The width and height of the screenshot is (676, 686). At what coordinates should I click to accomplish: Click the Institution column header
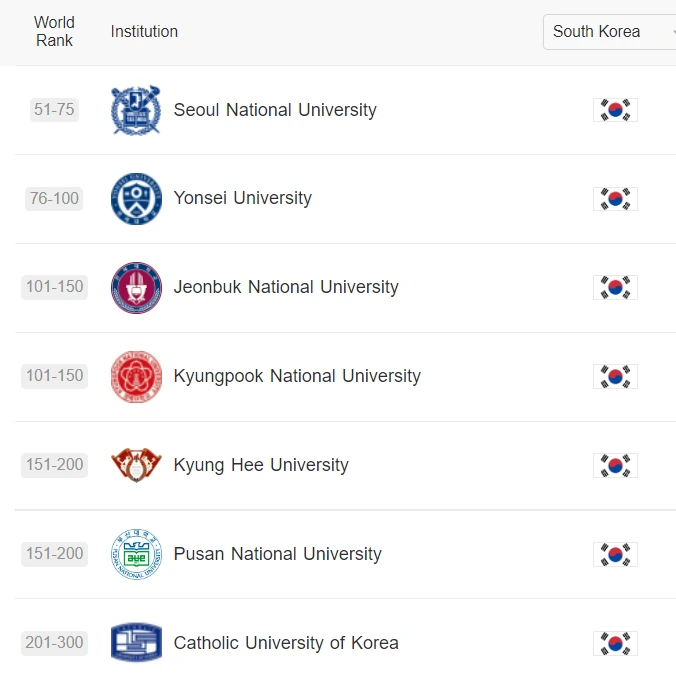(x=144, y=32)
